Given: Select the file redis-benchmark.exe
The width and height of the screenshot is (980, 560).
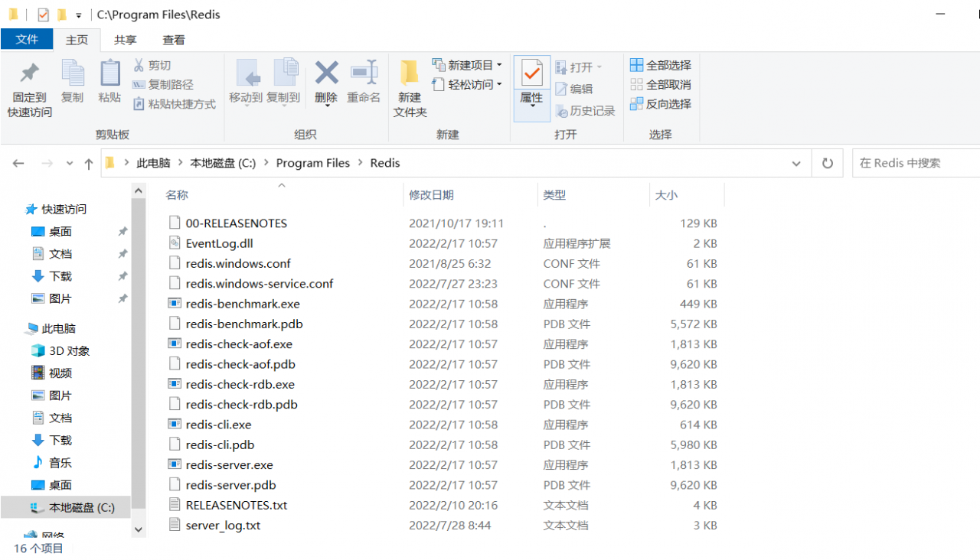Looking at the screenshot, I should click(243, 304).
